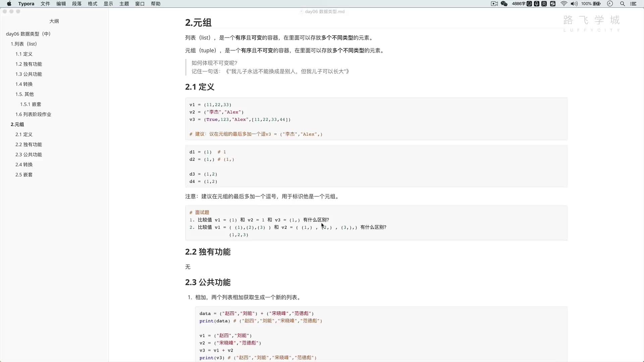Click the 4886字 word count indicator

coord(519,4)
